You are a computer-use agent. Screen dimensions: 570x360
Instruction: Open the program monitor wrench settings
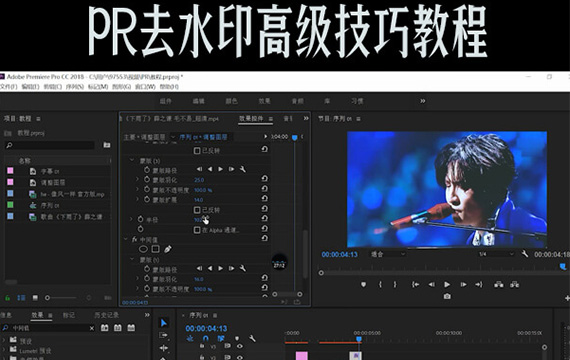(525, 254)
